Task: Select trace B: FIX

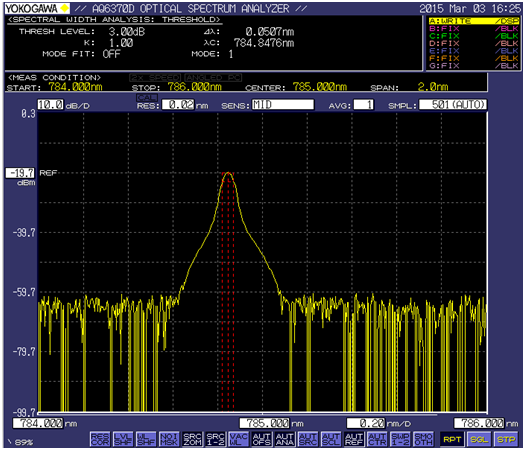Action: pyautogui.click(x=474, y=28)
